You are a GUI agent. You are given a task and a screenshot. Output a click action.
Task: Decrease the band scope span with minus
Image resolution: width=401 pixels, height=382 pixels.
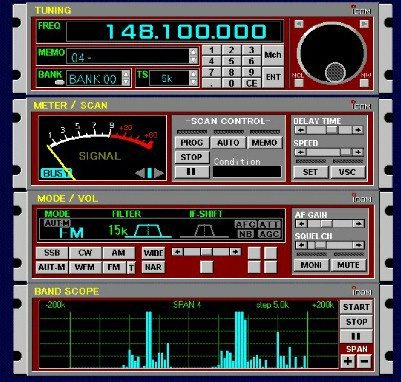coord(364,361)
